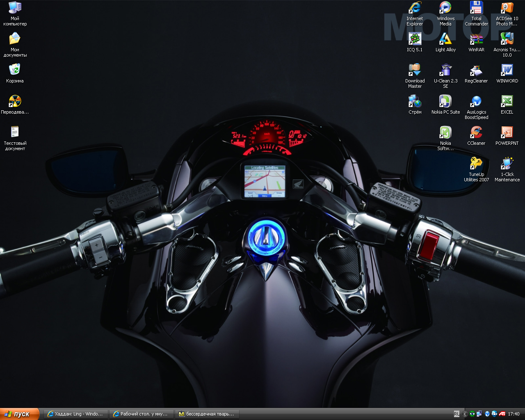Screen dimensions: 525x420
Task: Select Windows Media shortcut icon
Action: [445, 8]
